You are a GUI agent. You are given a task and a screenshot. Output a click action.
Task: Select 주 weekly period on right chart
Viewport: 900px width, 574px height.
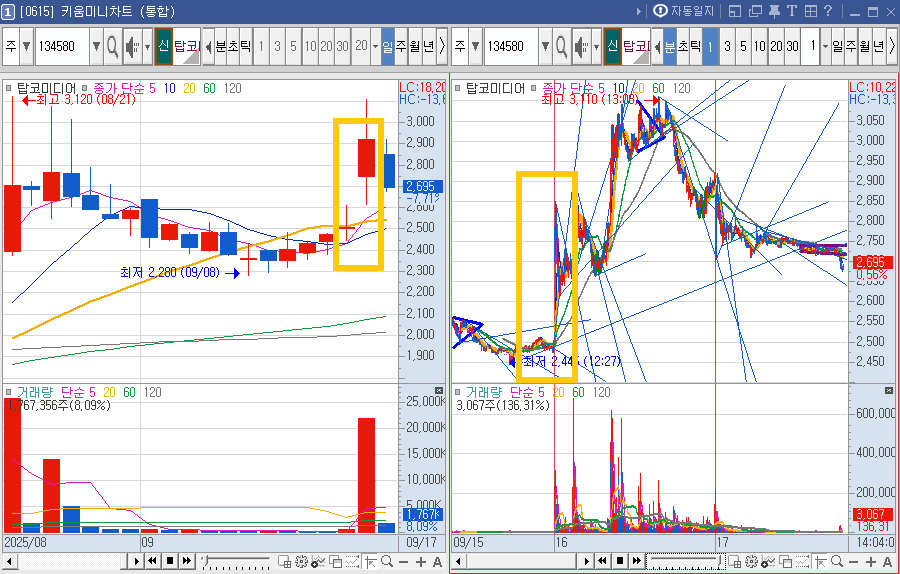[x=851, y=46]
